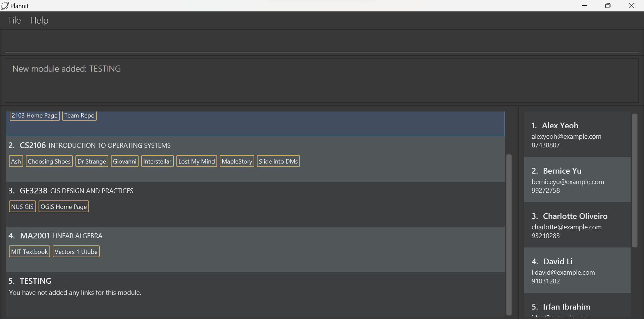Open the Vectors 1 Utube link

click(x=76, y=252)
